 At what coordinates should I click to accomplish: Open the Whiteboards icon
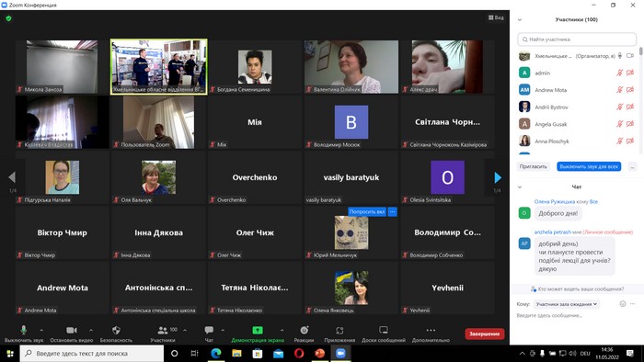pyautogui.click(x=384, y=330)
